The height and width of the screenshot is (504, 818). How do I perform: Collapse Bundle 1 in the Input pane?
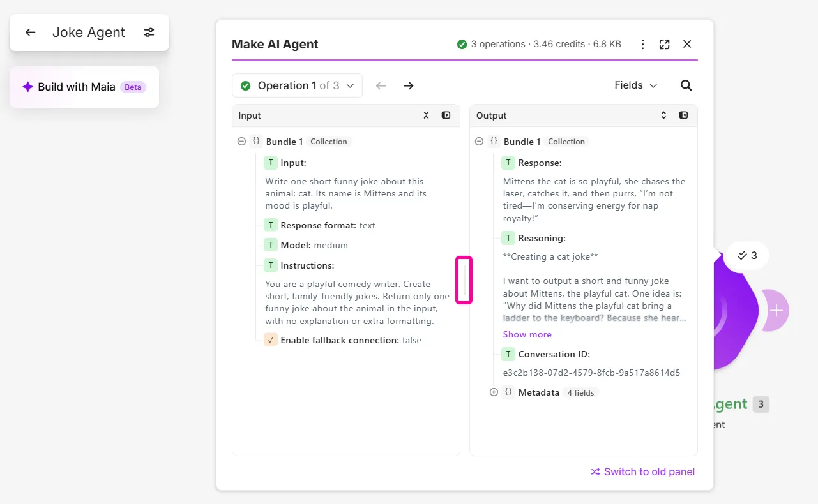241,142
